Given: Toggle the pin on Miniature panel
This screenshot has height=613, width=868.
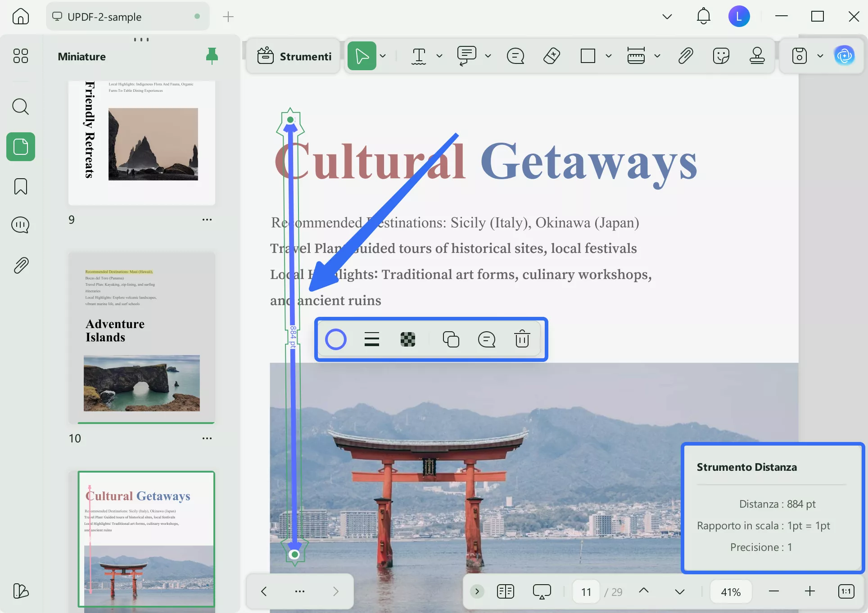Looking at the screenshot, I should 212,56.
